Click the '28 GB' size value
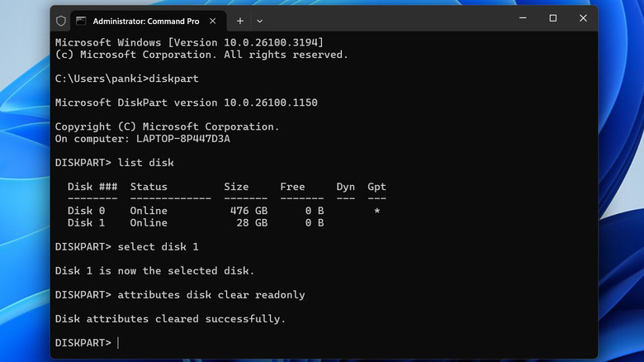 [x=252, y=223]
